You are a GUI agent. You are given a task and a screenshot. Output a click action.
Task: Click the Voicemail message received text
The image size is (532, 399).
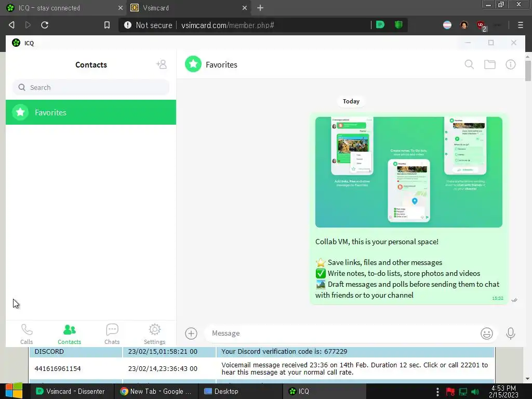[x=354, y=368]
